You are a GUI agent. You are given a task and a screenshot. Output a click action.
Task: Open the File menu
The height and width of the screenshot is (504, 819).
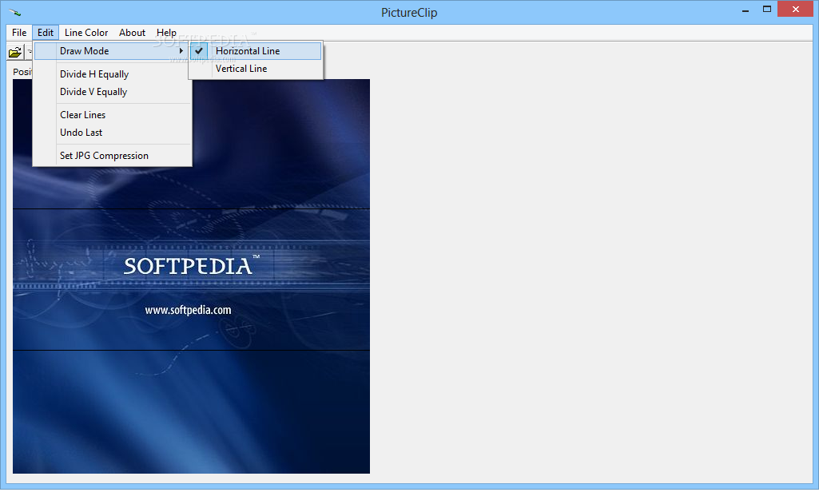[x=19, y=33]
